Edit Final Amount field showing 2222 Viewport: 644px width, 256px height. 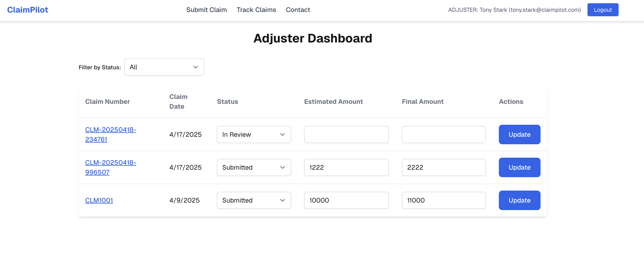[444, 167]
